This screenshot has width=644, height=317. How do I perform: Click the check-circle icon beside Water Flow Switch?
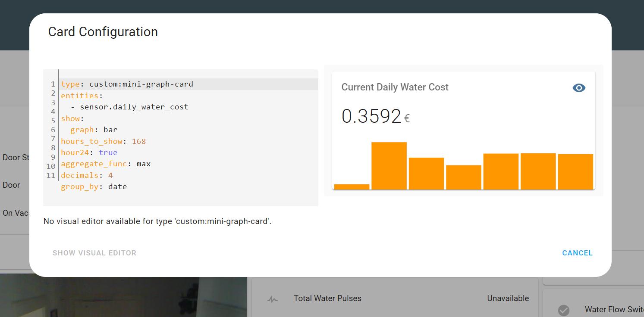563,310
